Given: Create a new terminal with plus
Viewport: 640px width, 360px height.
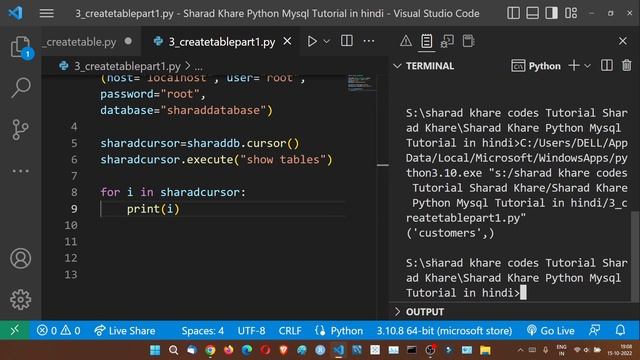Looking at the screenshot, I should [573, 65].
